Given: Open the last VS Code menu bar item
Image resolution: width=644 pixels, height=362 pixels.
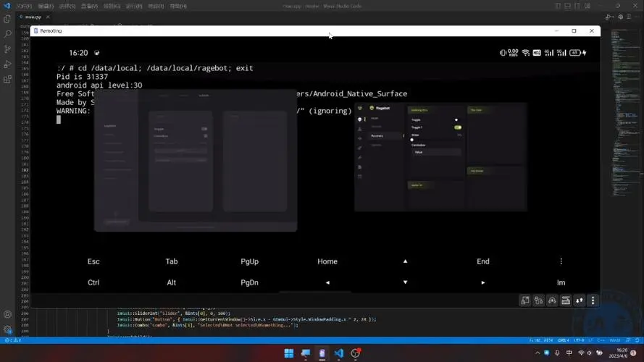Looking at the screenshot, I should click(x=178, y=7).
